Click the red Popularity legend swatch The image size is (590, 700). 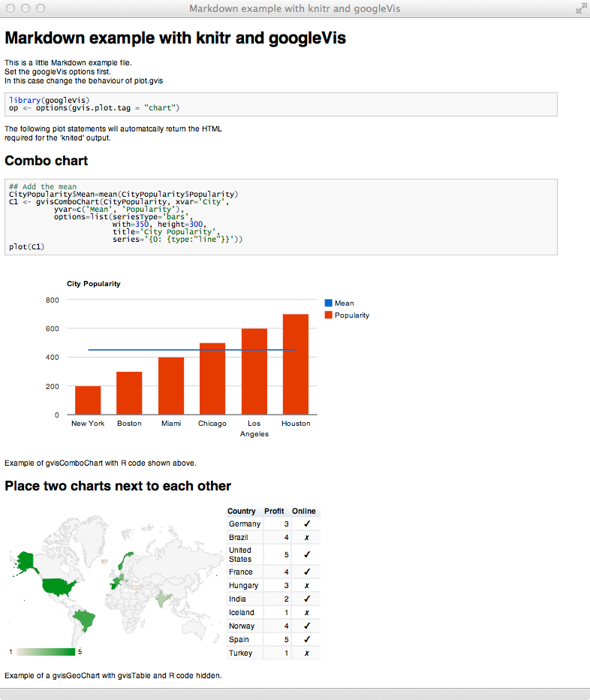point(329,315)
